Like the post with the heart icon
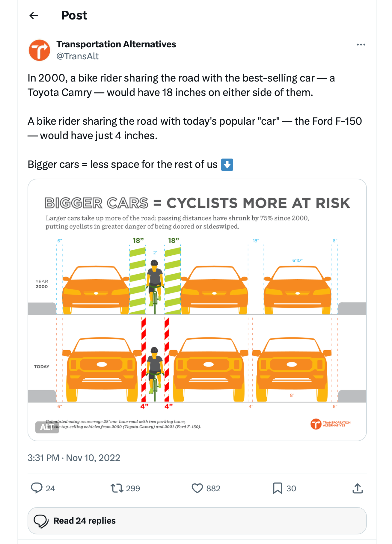392x544 pixels. pyautogui.click(x=197, y=488)
